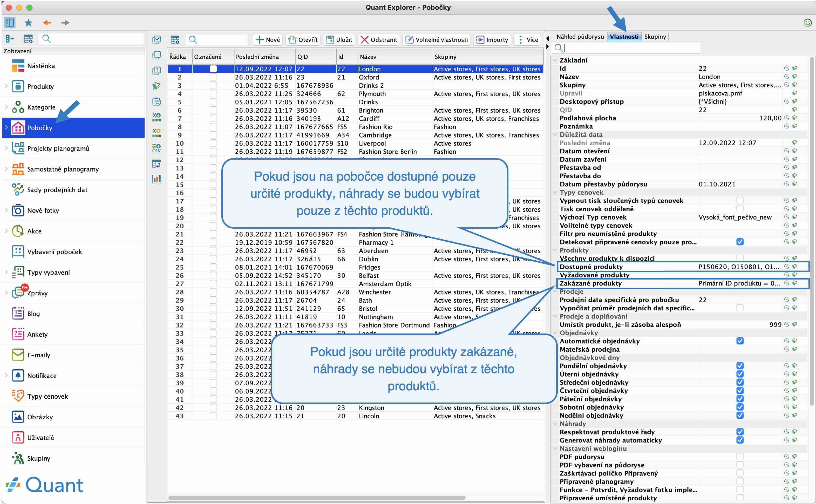Open the E-maily envelope icon
The width and height of the screenshot is (816, 504).
(18, 355)
